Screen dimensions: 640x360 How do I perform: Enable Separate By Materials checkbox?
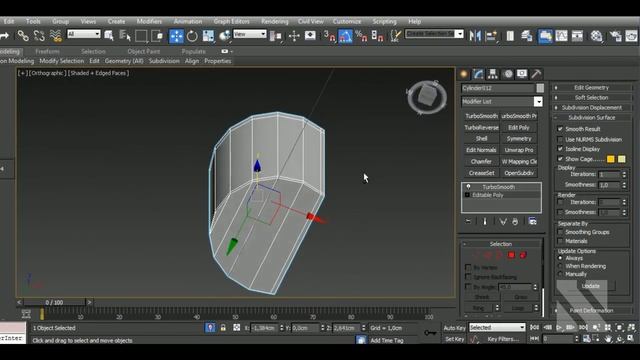560,241
